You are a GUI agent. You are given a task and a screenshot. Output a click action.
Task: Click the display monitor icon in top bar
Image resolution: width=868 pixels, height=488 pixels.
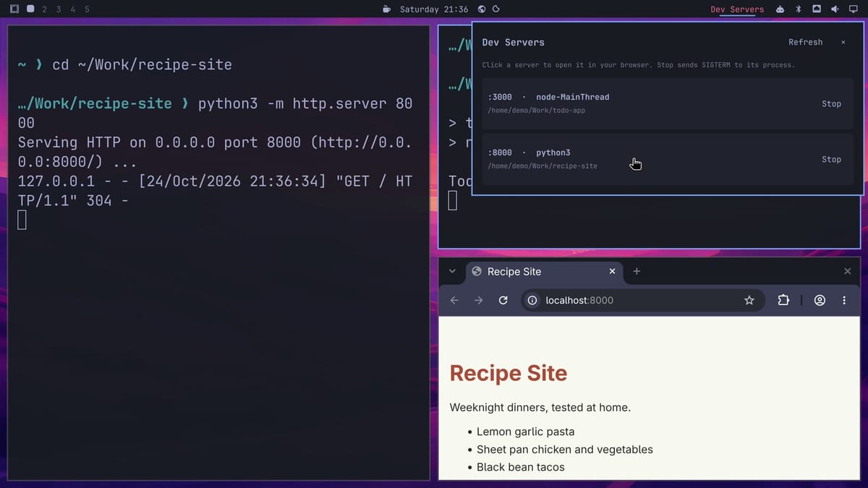pos(853,9)
